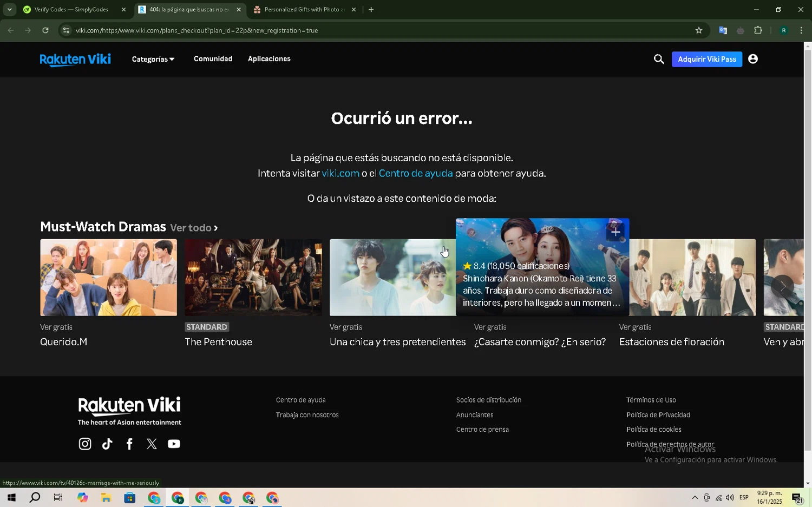The height and width of the screenshot is (507, 812).
Task: Click Ver todo next to Must-Watch Dramas
Action: tap(193, 228)
